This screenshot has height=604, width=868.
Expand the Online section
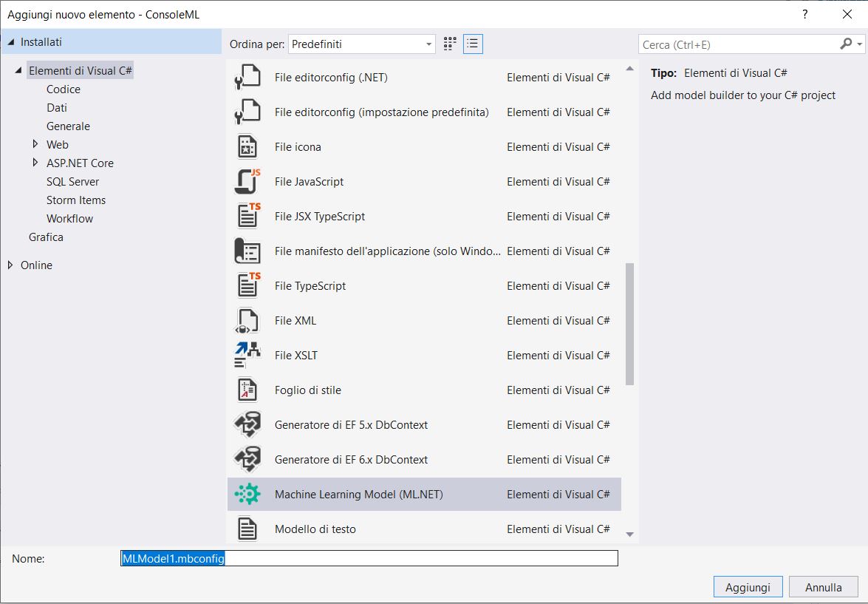click(x=10, y=265)
